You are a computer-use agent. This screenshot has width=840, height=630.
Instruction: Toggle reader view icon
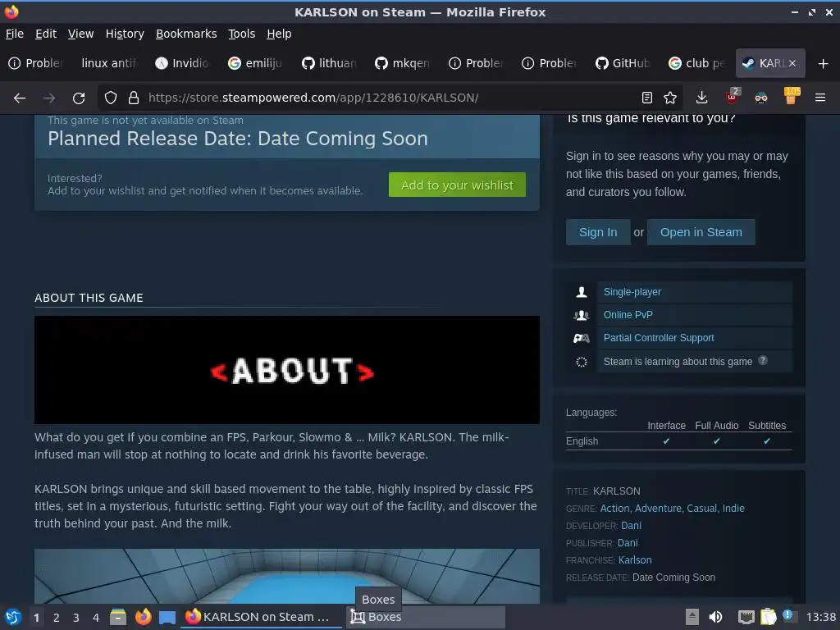tap(646, 98)
